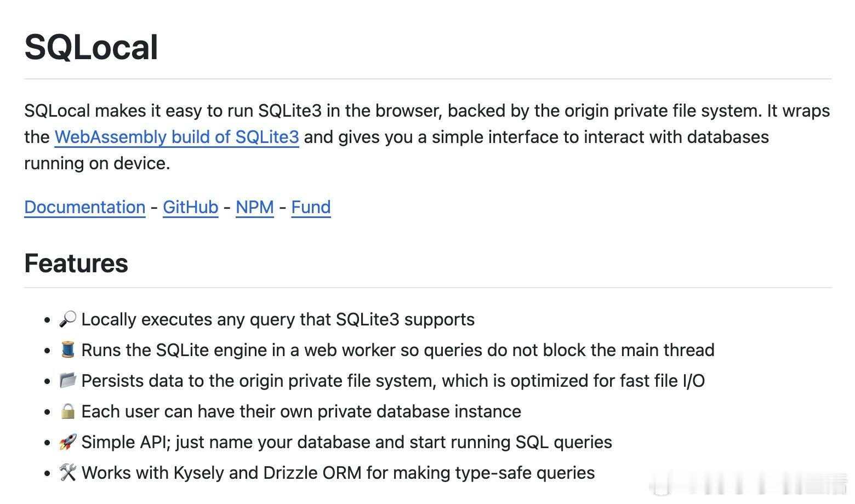Click the magnifying glass emoji icon
This screenshot has width=855, height=504.
pos(68,319)
